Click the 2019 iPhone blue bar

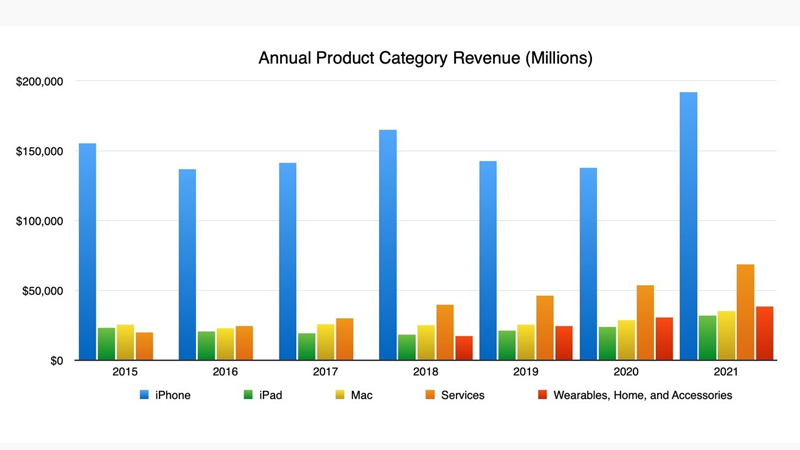click(488, 260)
